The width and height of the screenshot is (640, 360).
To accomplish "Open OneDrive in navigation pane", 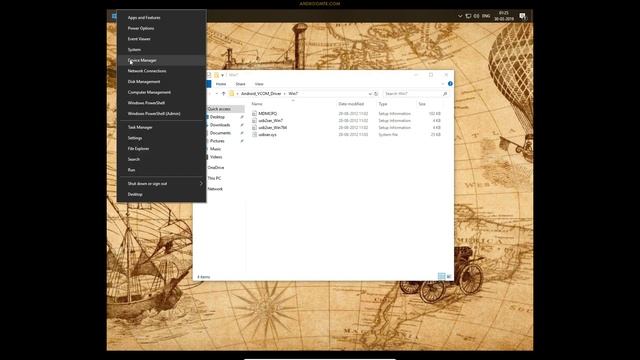I will (x=216, y=167).
